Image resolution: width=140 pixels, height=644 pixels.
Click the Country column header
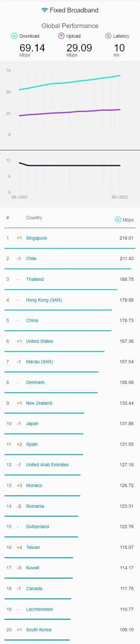[x=34, y=218]
